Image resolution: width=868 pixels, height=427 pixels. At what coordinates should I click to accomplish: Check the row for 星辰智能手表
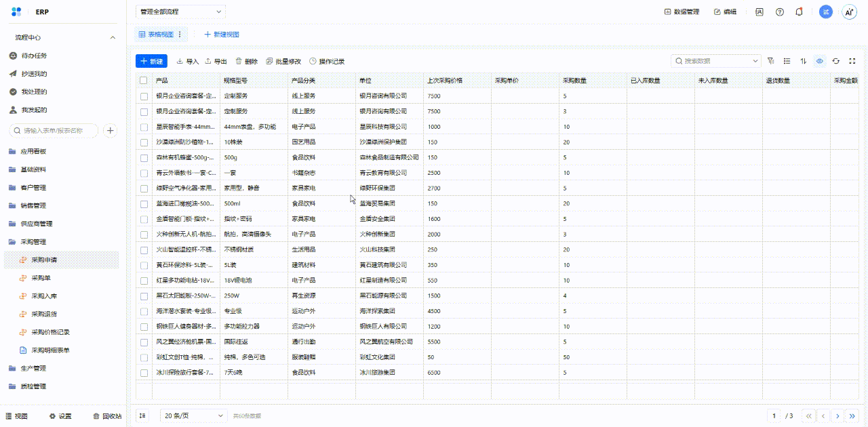144,127
